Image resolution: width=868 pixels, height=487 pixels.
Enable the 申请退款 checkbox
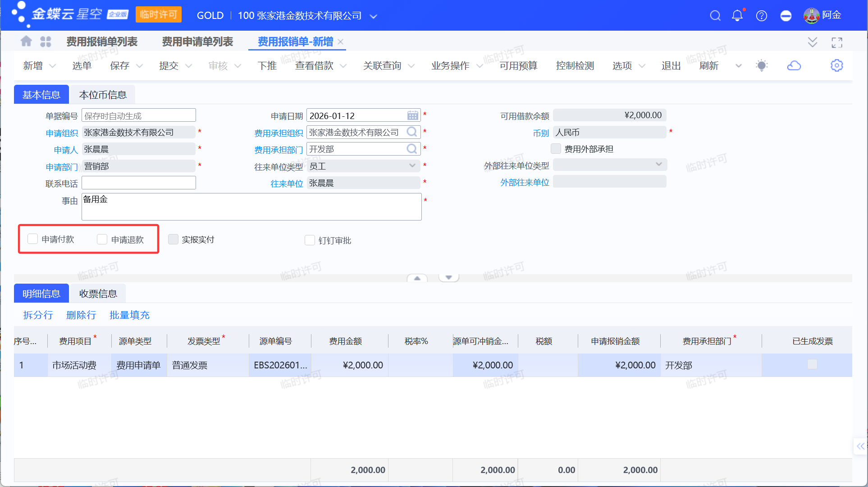coord(102,239)
